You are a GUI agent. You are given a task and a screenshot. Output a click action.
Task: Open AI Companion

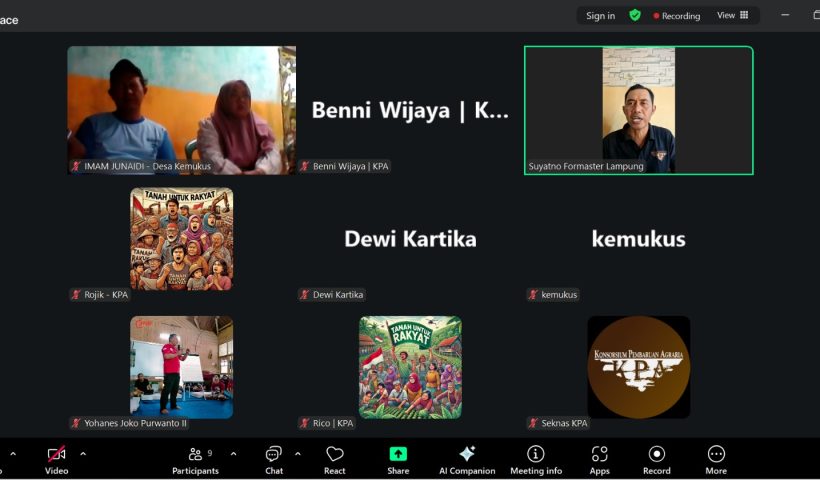point(467,459)
